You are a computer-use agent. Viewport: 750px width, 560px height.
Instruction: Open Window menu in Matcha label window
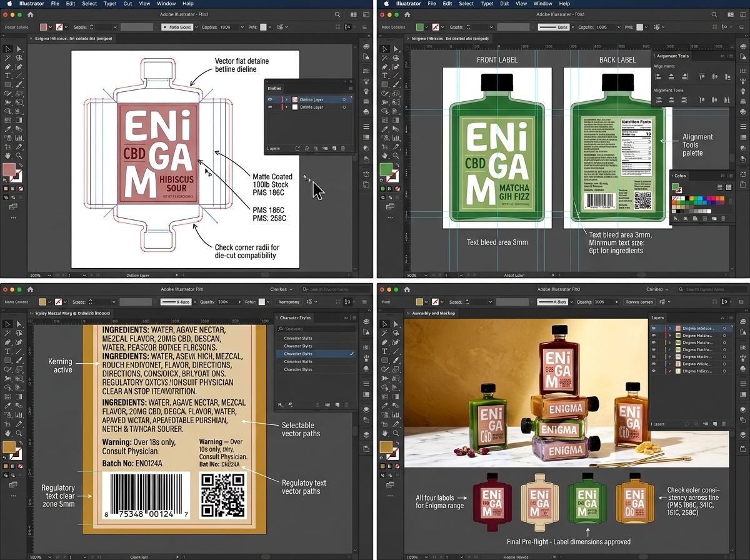coord(542,4)
